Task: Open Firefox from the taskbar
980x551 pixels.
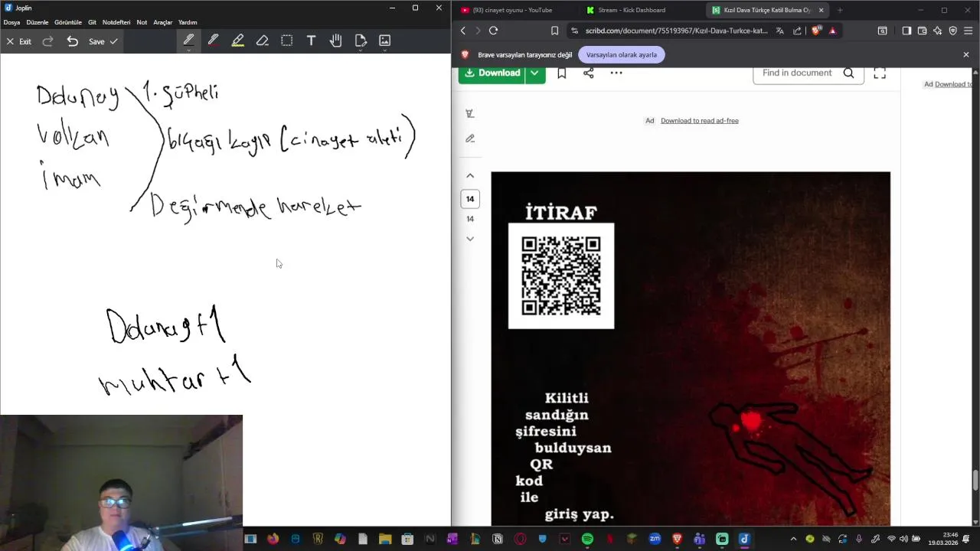Action: 273,539
